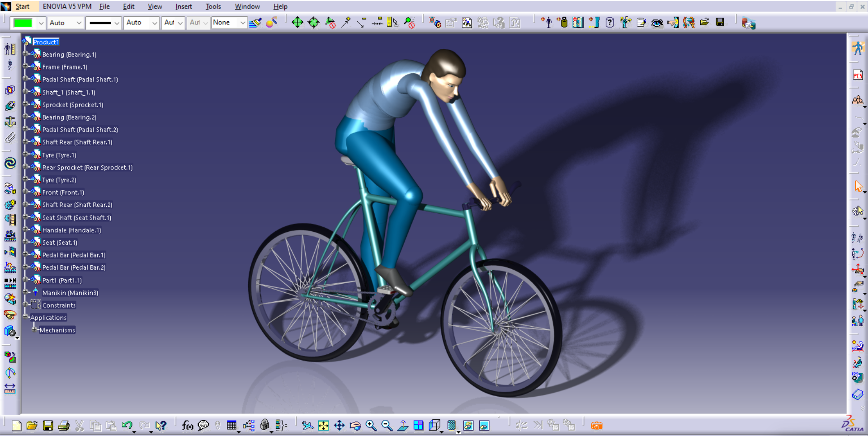
Task: Expand the Sprocket (Sprocket.1) tree node
Action: pos(25,104)
